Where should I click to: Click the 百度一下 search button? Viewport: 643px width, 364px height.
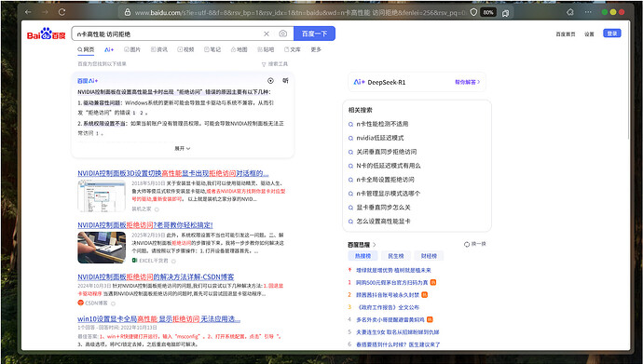coord(315,34)
